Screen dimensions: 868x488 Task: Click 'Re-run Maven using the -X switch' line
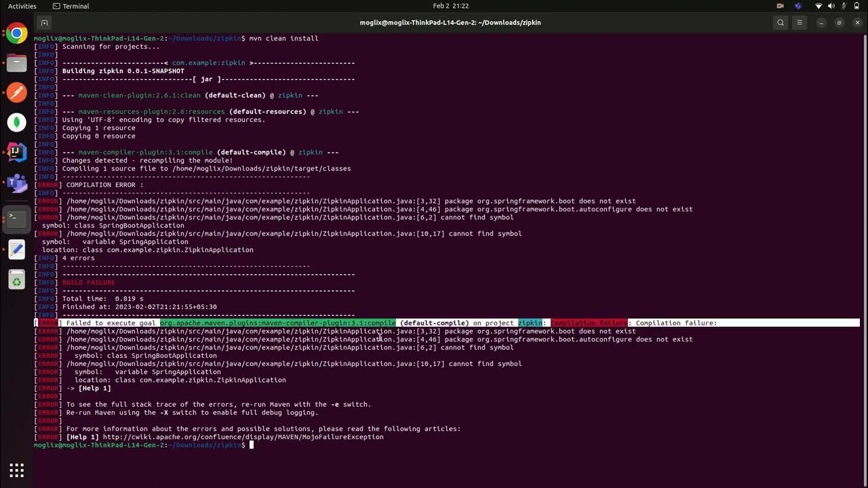tap(192, 413)
